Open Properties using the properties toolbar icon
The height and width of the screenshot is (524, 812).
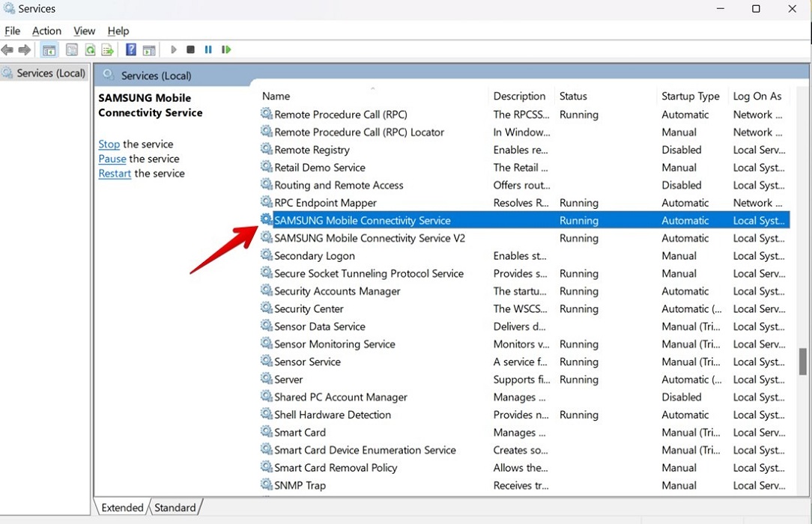pos(71,49)
